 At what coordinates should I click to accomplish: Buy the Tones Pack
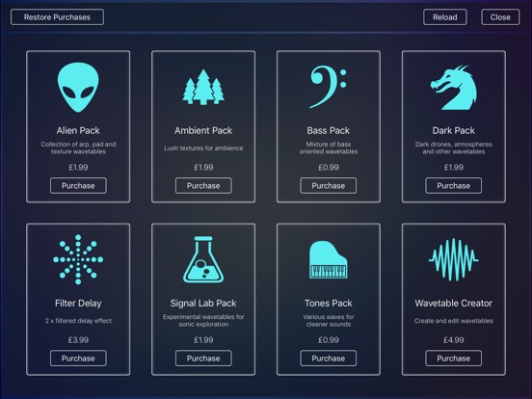328,359
